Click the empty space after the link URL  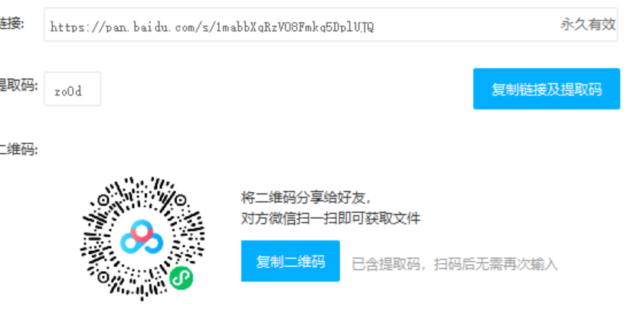point(466,25)
